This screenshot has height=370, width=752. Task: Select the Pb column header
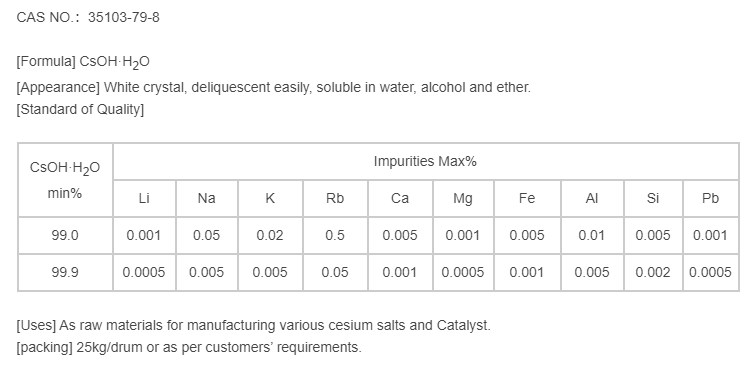tap(710, 198)
